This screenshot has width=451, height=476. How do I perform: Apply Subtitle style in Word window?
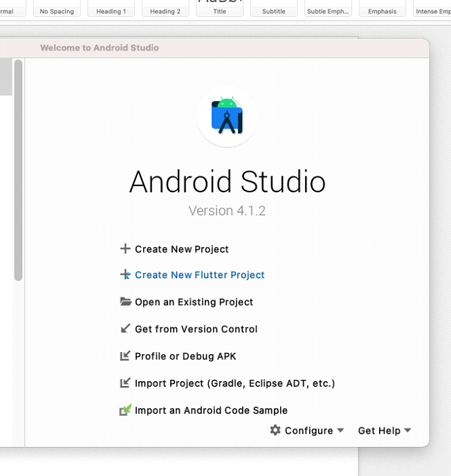(274, 8)
